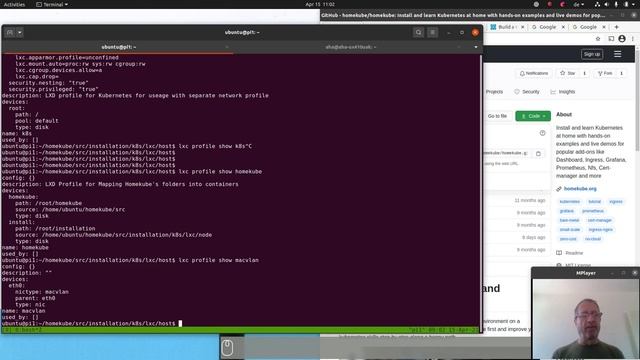The width and height of the screenshot is (640, 360).
Task: Open the GitHub hamburger navigation menu
Action: pos(618,54)
